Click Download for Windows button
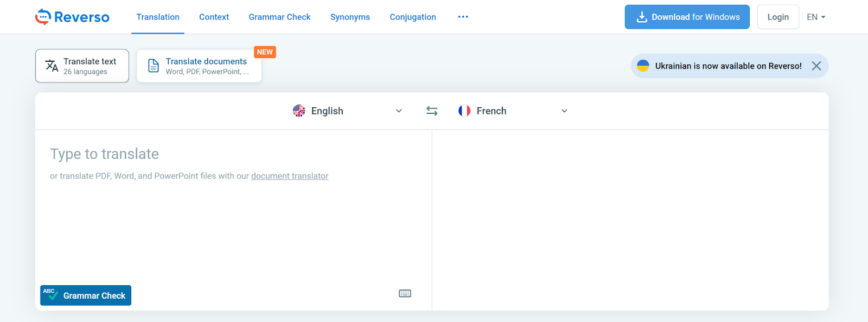This screenshot has width=868, height=322. pos(687,17)
